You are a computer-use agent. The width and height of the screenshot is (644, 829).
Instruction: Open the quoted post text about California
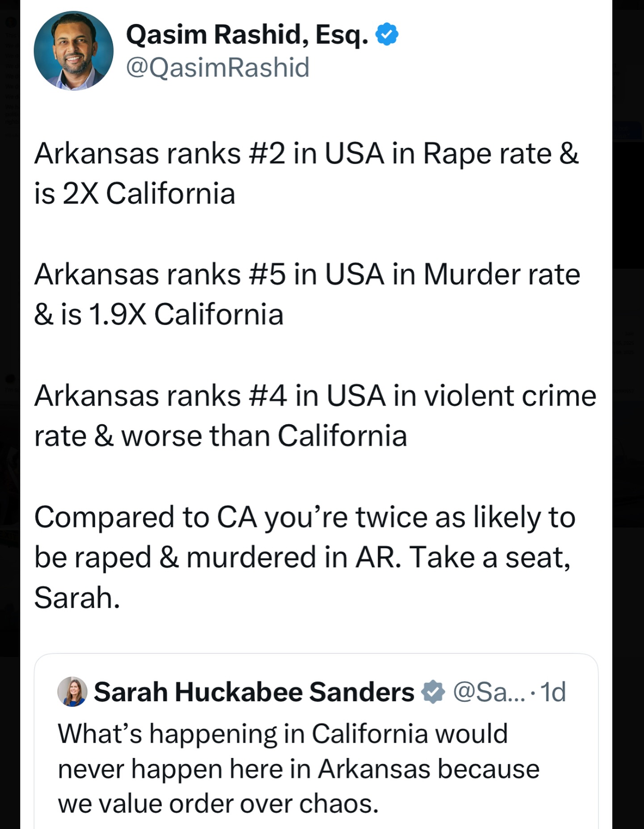[x=298, y=769]
